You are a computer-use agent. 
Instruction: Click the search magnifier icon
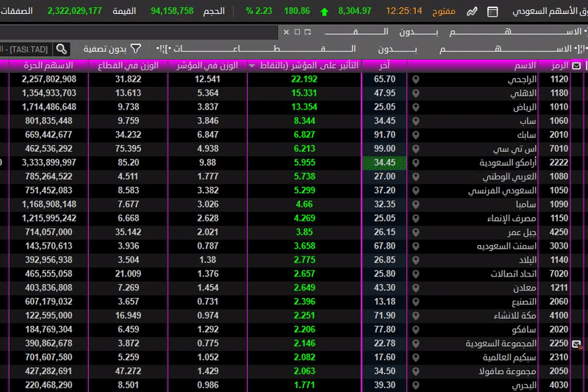62,49
